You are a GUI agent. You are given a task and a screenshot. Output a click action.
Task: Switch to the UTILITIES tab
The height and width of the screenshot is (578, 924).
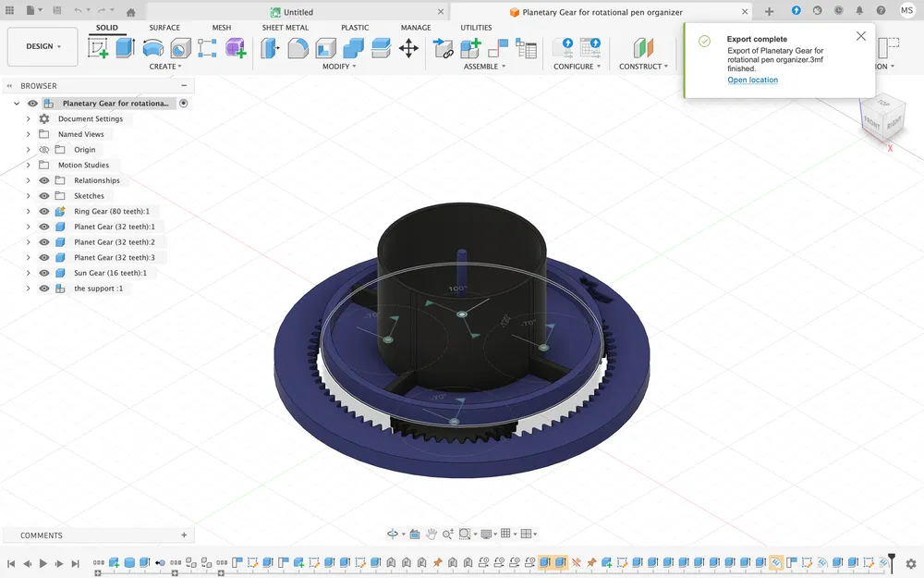click(476, 28)
